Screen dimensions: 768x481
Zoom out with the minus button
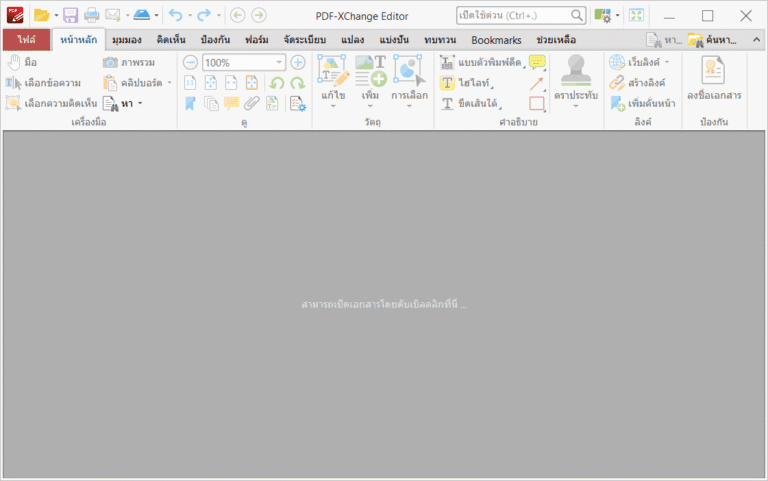[x=190, y=62]
